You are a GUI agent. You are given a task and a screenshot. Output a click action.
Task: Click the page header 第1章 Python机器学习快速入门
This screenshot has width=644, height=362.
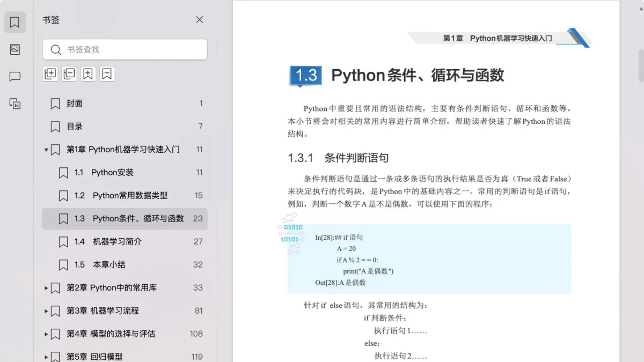point(497,39)
